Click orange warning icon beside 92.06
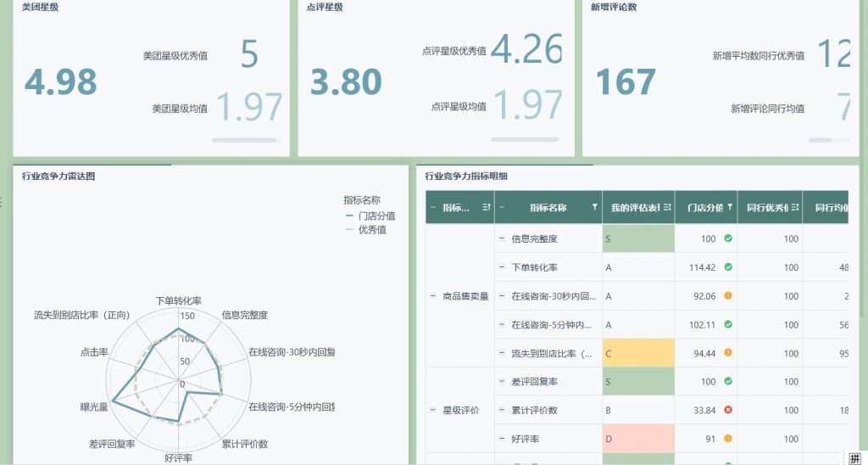868x465 pixels. (x=728, y=296)
